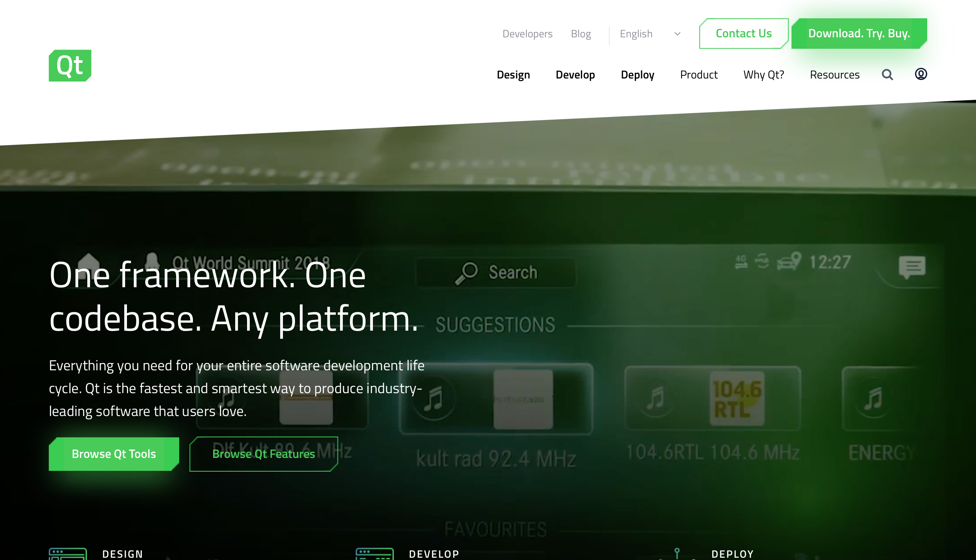Viewport: 976px width, 560px height.
Task: Click Browse Qt Tools button
Action: pos(114,454)
